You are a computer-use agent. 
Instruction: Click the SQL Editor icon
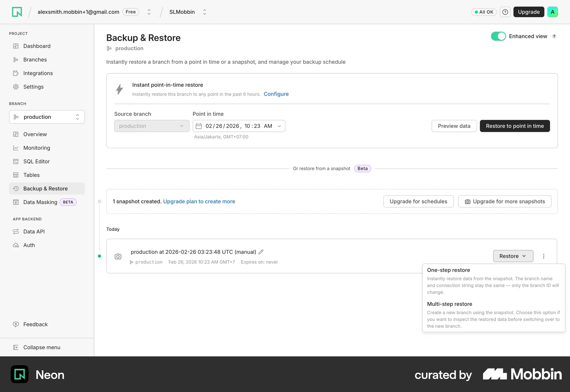coord(16,162)
